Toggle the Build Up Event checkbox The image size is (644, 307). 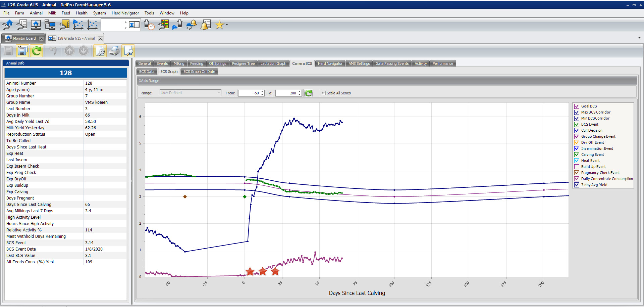(577, 167)
